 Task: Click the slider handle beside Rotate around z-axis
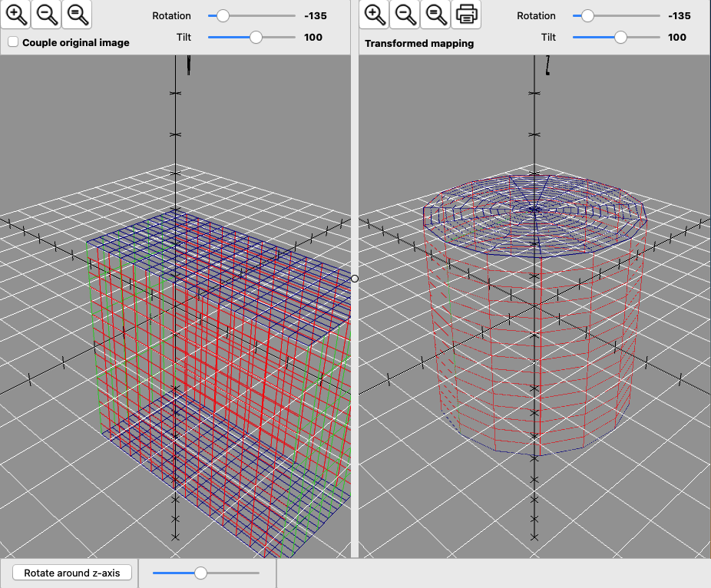point(201,573)
